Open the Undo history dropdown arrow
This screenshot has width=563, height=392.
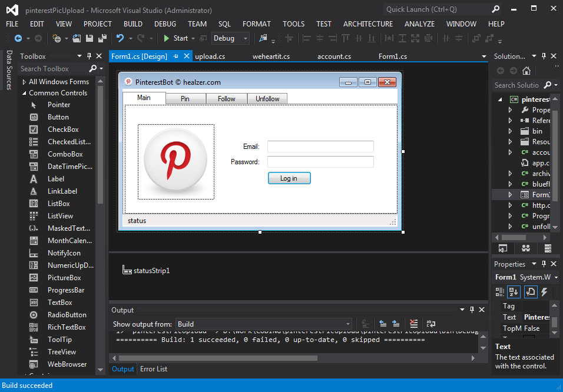point(130,38)
